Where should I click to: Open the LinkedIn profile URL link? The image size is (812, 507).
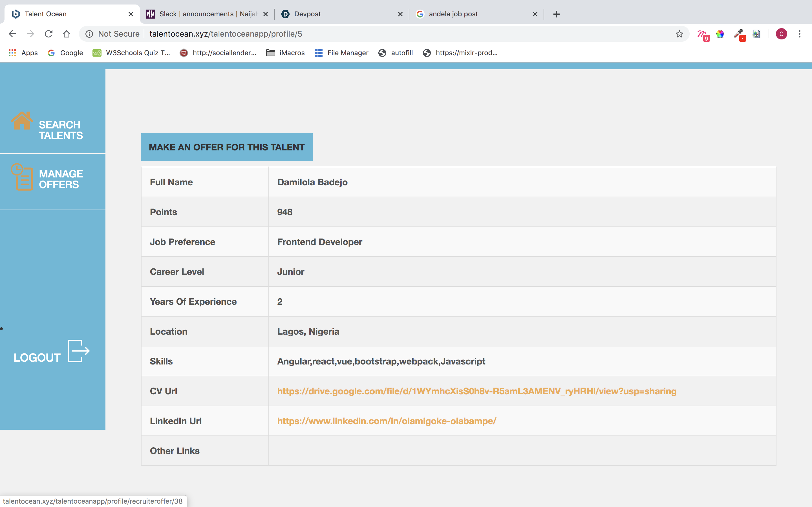pyautogui.click(x=387, y=421)
